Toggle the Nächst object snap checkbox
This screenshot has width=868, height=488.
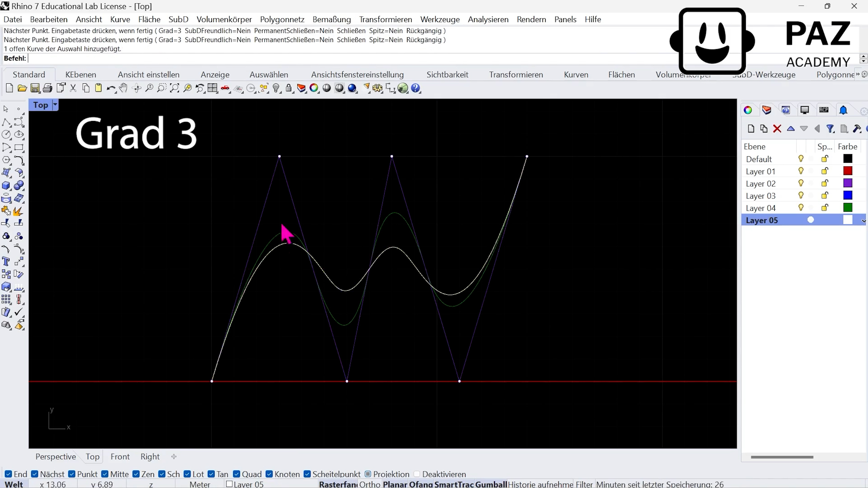tap(35, 474)
